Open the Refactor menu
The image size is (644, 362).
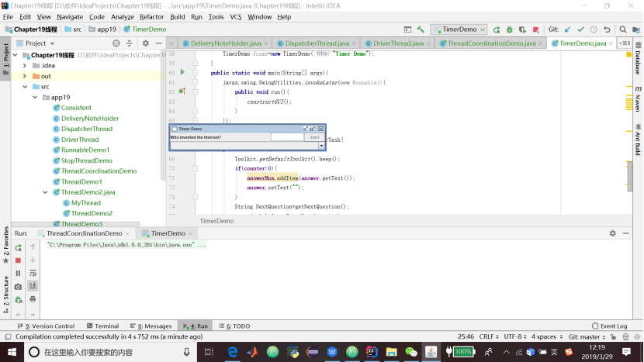tap(151, 16)
